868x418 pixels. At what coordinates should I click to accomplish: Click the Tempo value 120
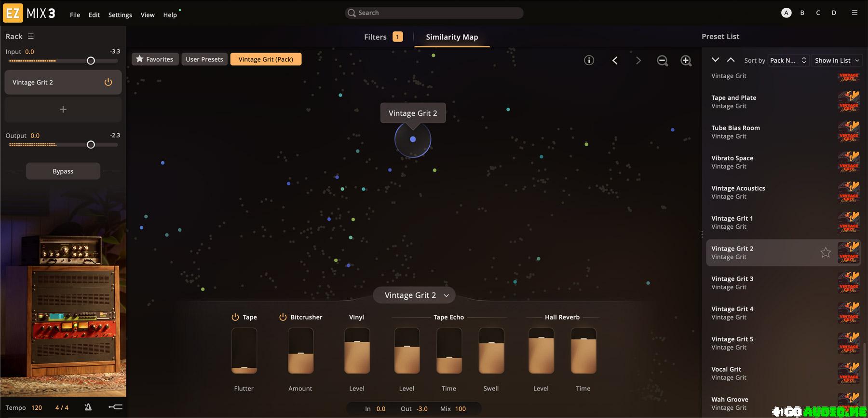37,408
